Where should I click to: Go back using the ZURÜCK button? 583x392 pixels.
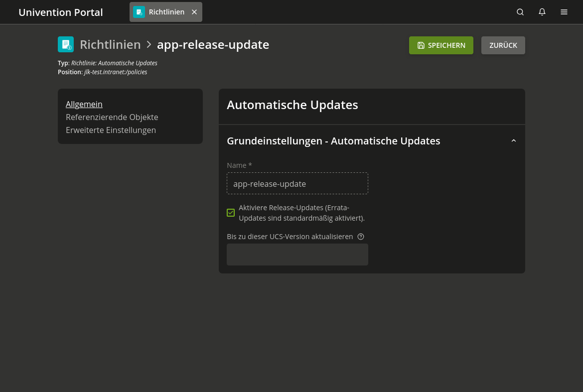point(503,45)
